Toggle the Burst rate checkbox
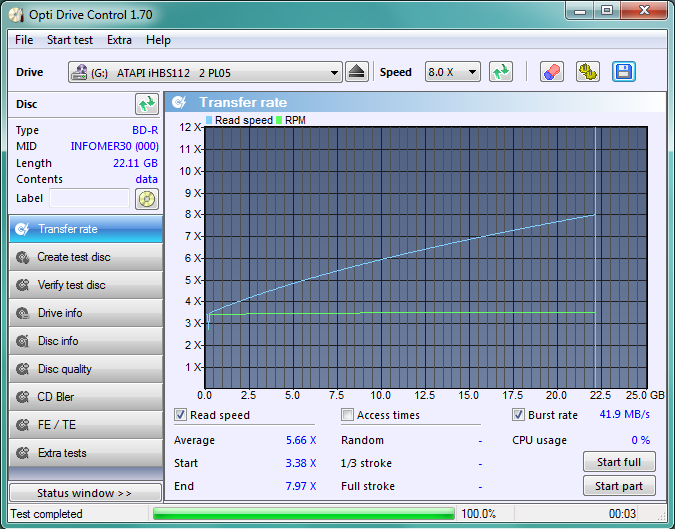This screenshot has width=675, height=529. [518, 415]
